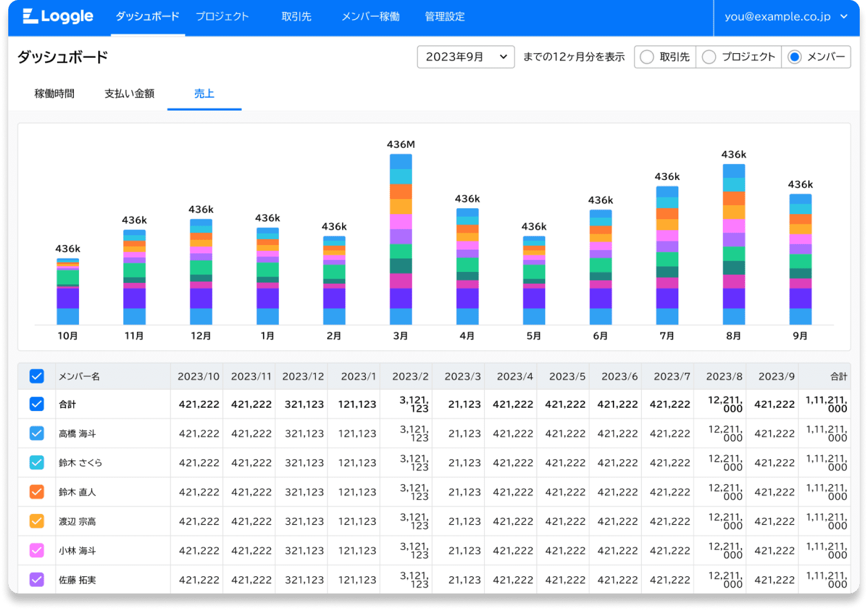The image size is (868, 610).
Task: Click the 3月 bar in the chart
Action: tap(401, 239)
